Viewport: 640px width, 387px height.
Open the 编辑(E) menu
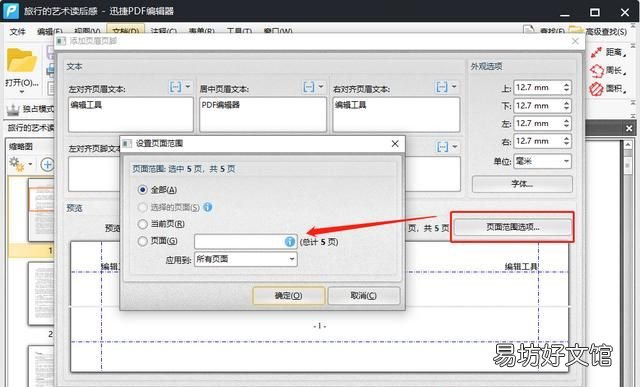click(49, 31)
